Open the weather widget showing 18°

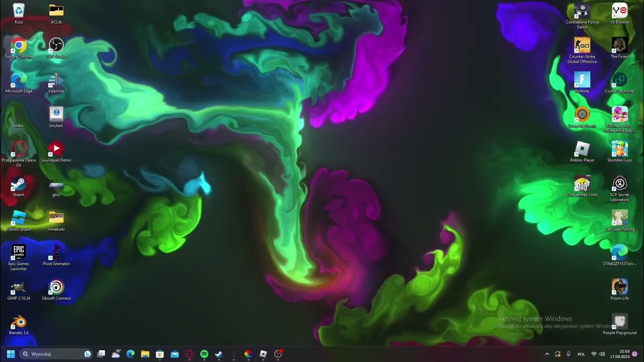click(116, 354)
